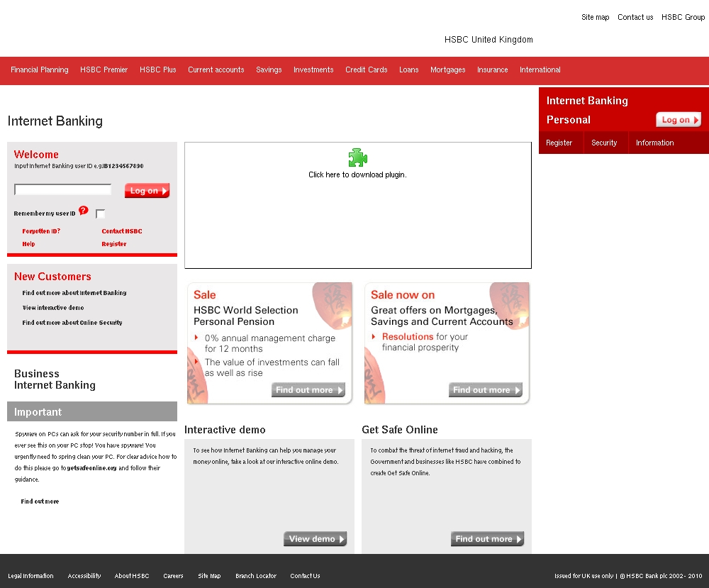Click the New Customers heading
The width and height of the screenshot is (709, 588).
point(52,277)
